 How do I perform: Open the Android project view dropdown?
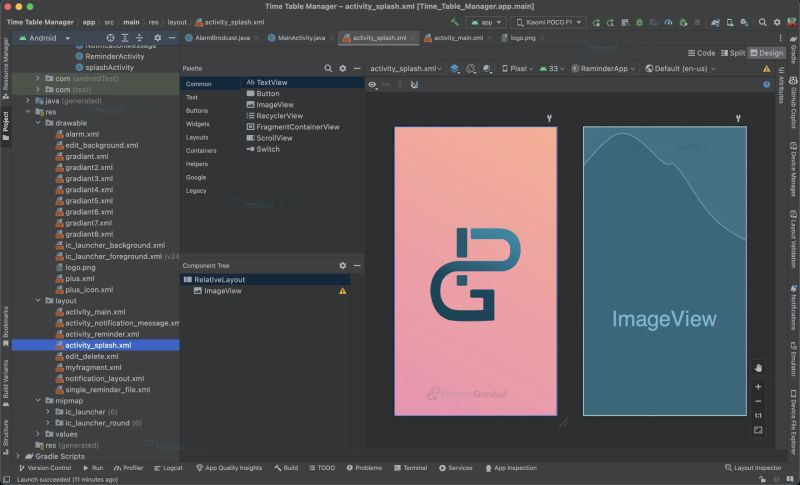click(x=45, y=38)
